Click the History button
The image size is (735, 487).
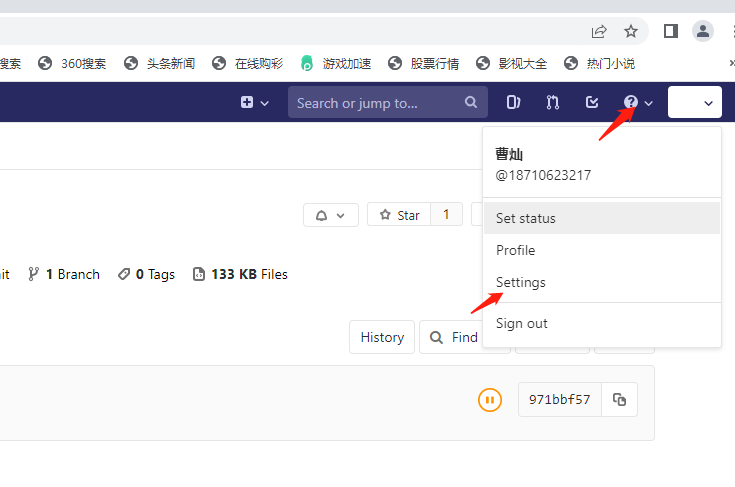(382, 337)
